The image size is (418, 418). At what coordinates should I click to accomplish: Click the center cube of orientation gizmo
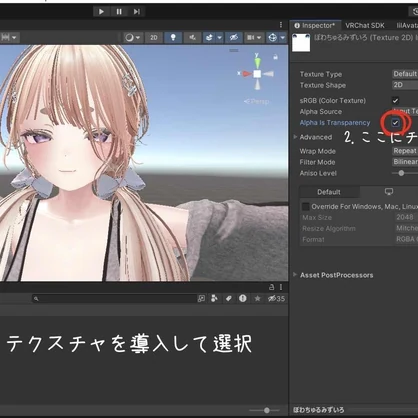pos(257,74)
